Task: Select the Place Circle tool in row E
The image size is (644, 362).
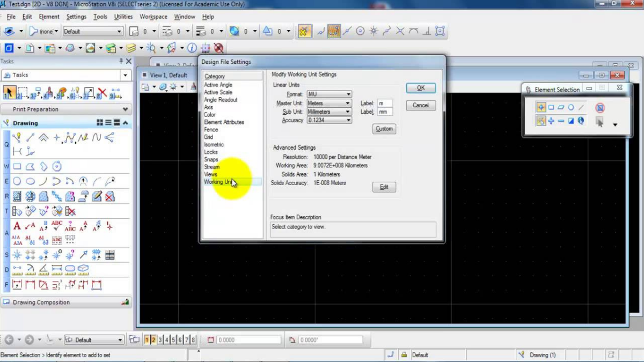Action: click(17, 181)
